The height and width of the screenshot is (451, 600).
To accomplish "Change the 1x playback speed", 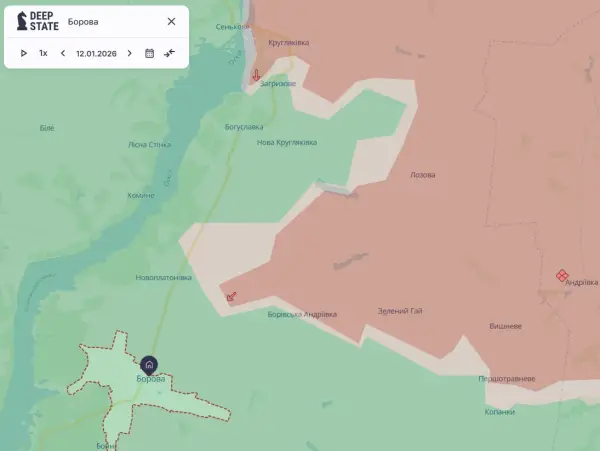I will point(43,53).
